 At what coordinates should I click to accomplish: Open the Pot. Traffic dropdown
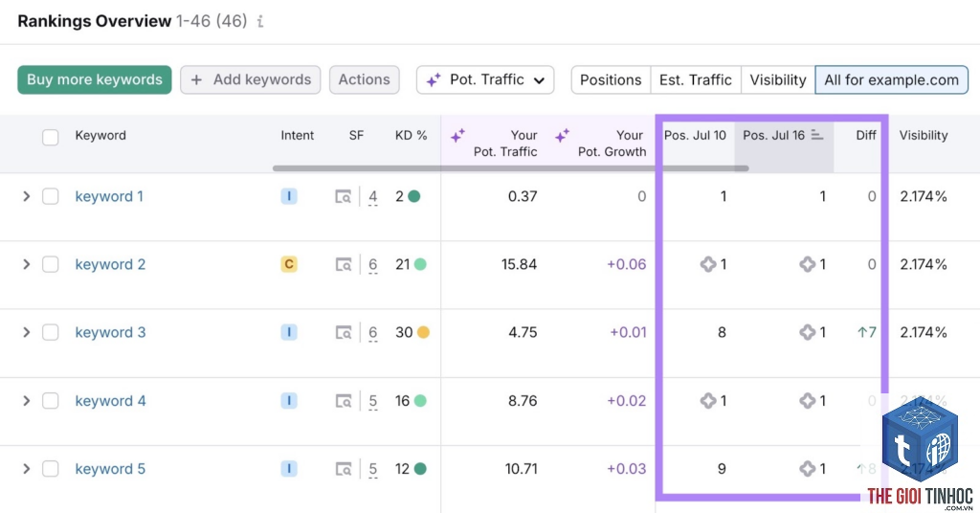pos(485,80)
